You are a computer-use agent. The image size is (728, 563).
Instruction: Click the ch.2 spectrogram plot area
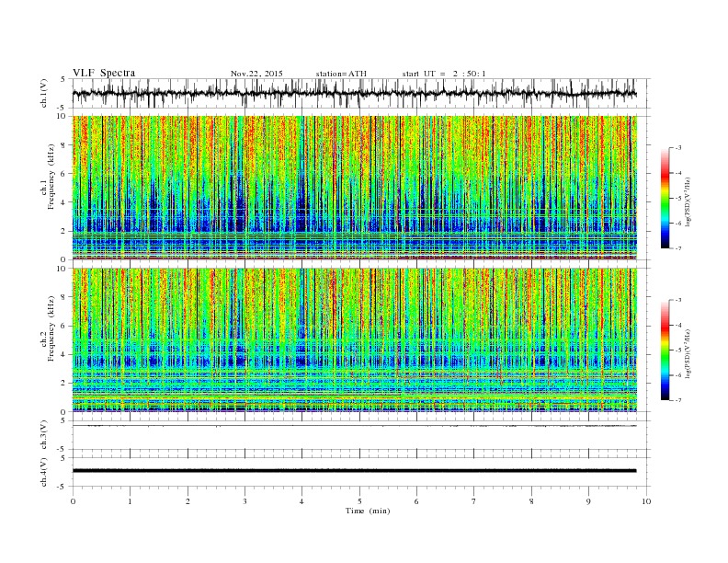355,340
